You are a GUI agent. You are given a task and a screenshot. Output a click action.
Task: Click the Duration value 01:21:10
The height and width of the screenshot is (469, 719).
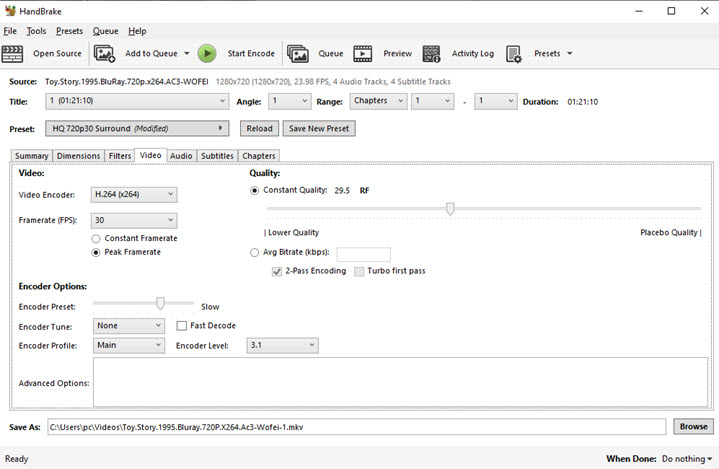click(582, 102)
